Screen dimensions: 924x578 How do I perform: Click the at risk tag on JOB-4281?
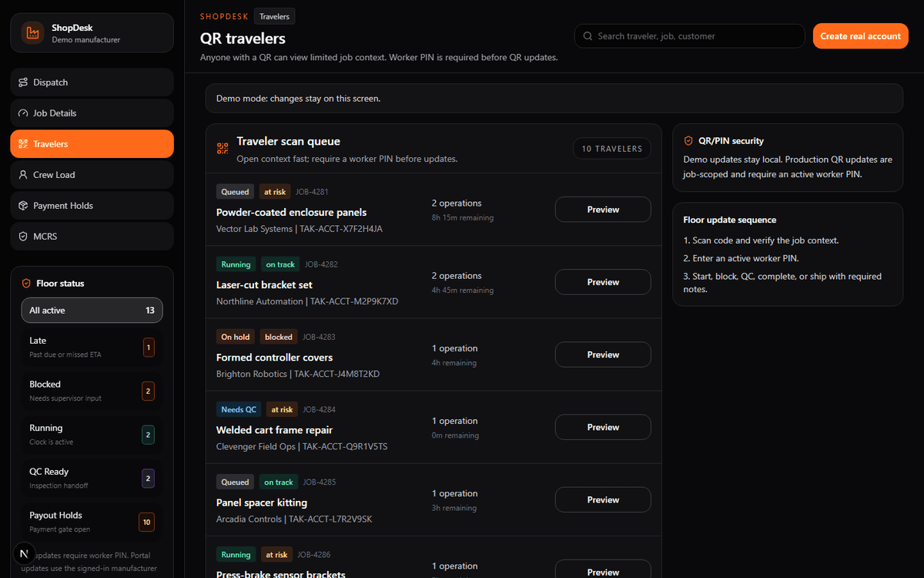pyautogui.click(x=274, y=192)
